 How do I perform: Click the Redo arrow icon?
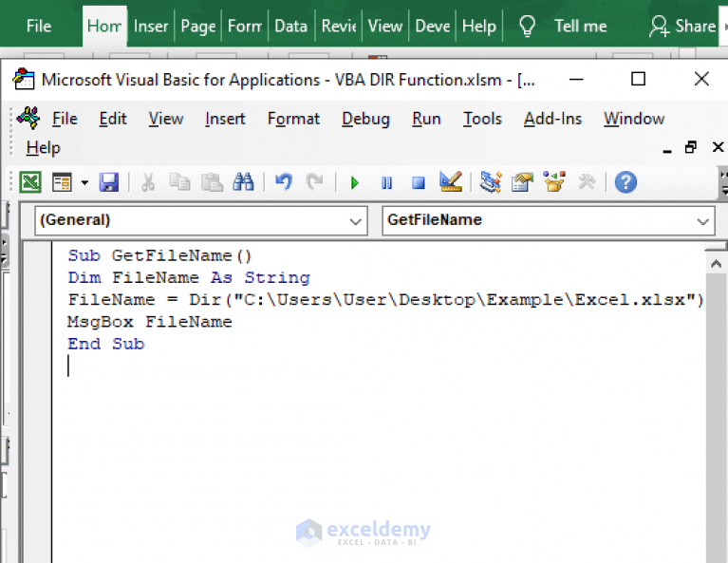(x=315, y=182)
